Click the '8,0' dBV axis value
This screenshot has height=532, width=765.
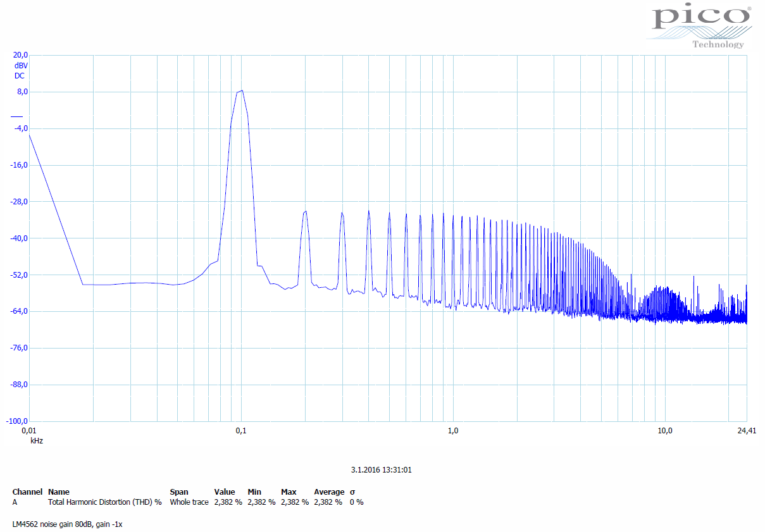[22, 92]
